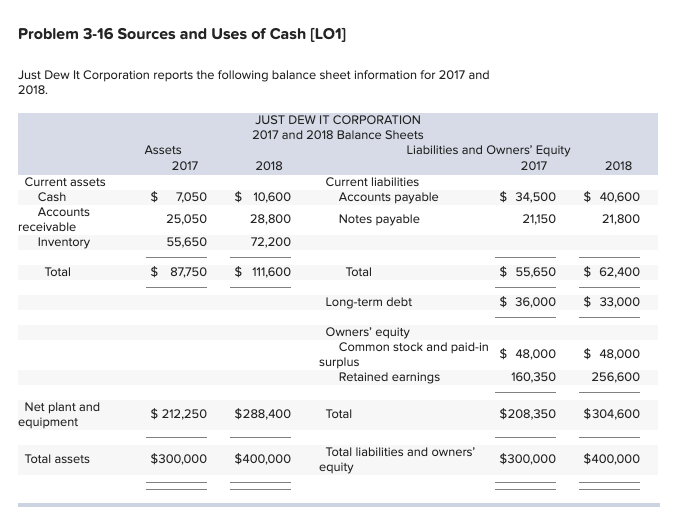Click "Total liabilities and owners' equity" label
This screenshot has width=692, height=515.
coord(397,459)
